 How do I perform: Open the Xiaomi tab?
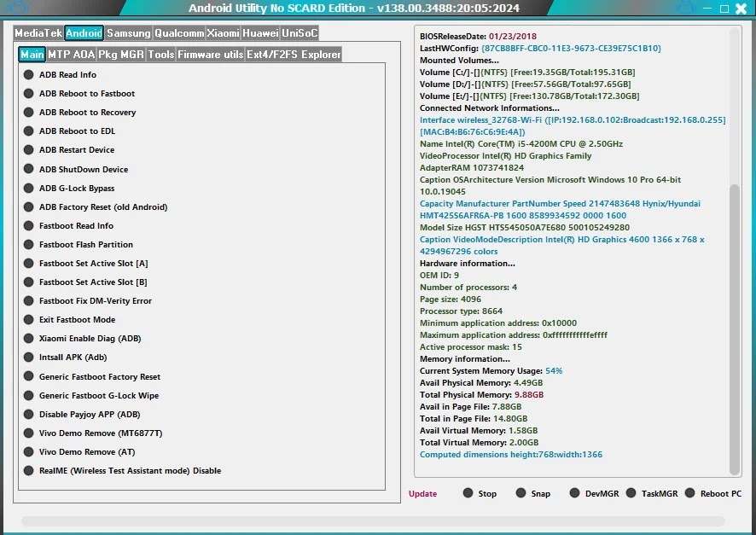224,33
